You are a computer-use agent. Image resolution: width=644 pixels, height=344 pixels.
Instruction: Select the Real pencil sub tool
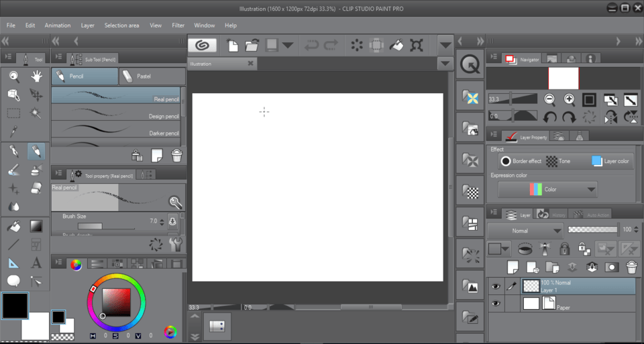coord(115,95)
